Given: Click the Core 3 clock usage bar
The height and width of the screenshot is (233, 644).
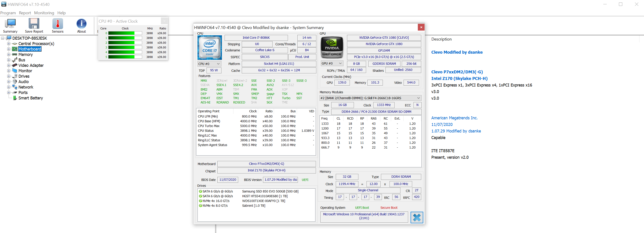Looking at the screenshot, I should click(125, 47).
